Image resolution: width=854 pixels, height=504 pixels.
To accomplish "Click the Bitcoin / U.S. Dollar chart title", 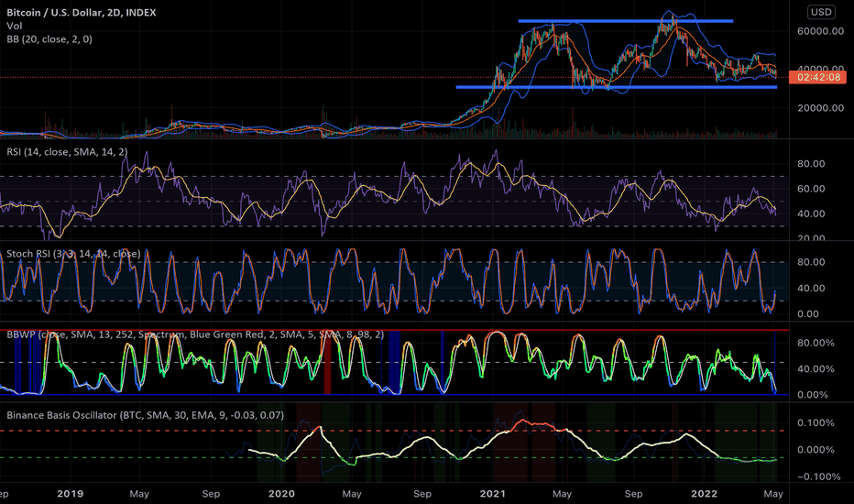I will [82, 13].
